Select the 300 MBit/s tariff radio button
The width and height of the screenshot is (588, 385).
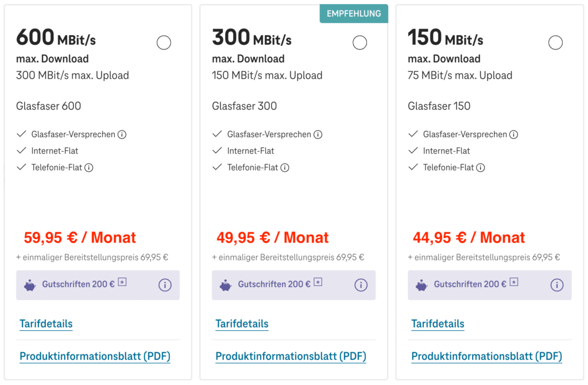[x=359, y=43]
